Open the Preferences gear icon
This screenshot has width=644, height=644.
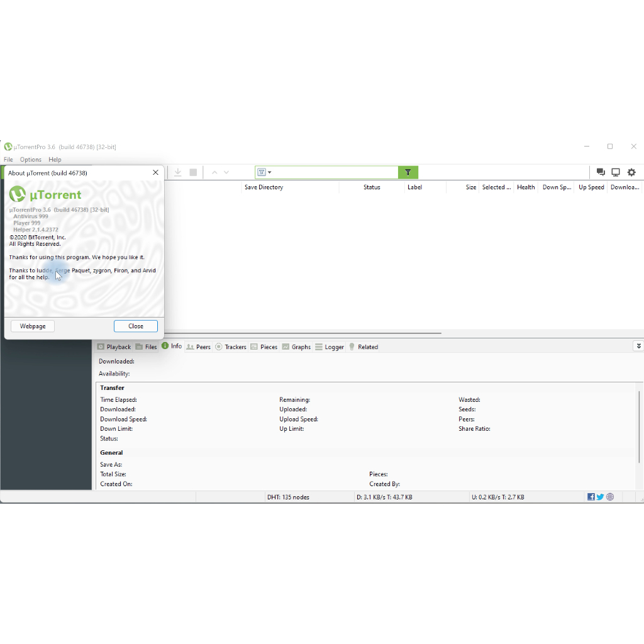pyautogui.click(x=631, y=172)
